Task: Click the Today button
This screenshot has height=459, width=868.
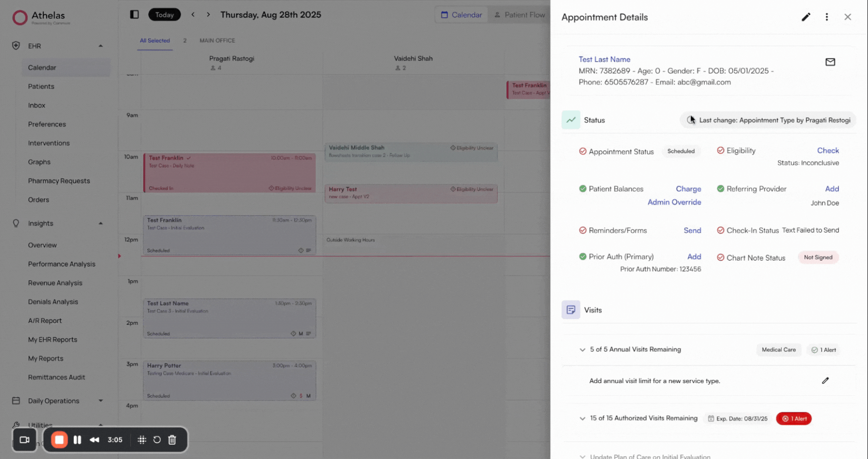Action: [x=164, y=14]
